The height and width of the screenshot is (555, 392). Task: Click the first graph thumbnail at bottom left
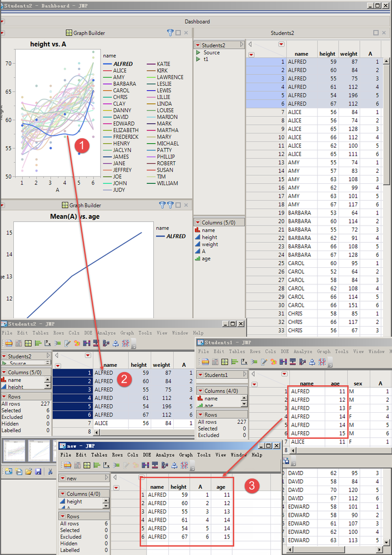click(x=14, y=451)
